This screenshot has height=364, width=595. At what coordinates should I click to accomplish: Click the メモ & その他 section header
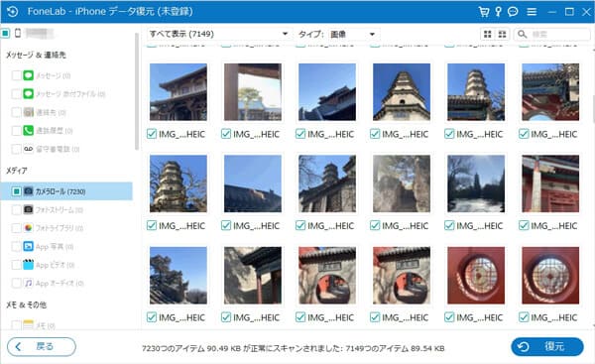point(26,304)
